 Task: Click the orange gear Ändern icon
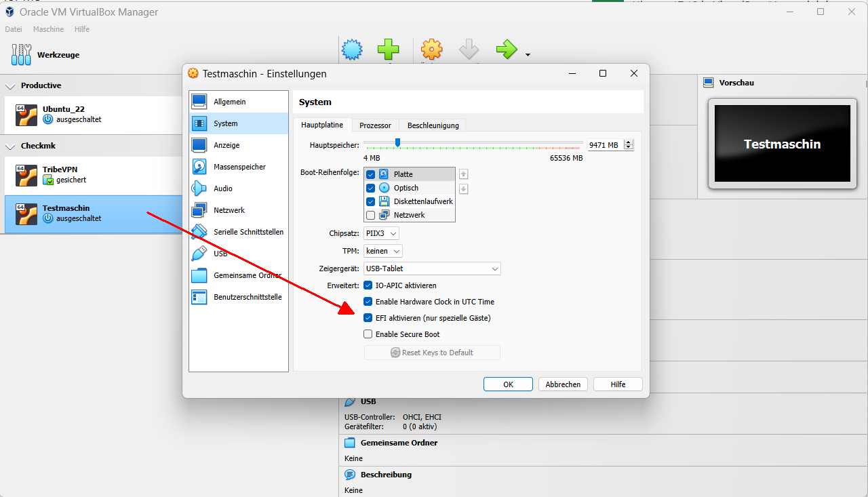tap(431, 49)
